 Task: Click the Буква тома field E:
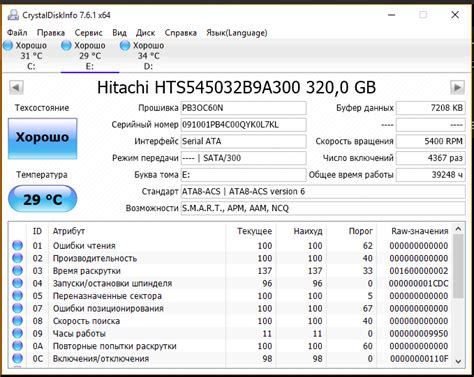(243, 175)
